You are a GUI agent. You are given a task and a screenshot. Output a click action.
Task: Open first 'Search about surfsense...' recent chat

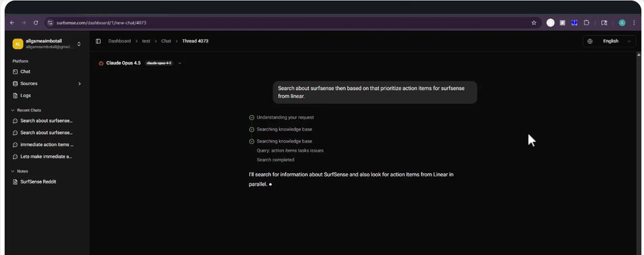pos(47,120)
